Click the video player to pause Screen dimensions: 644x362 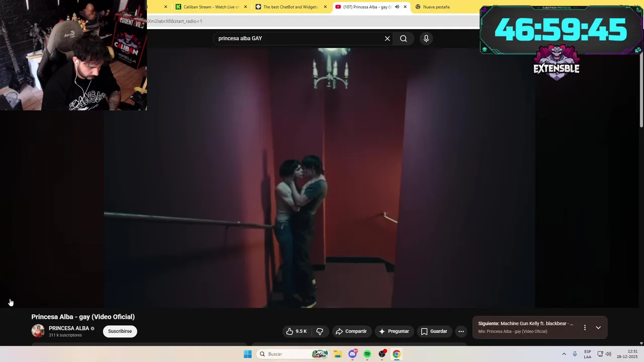tap(319, 177)
